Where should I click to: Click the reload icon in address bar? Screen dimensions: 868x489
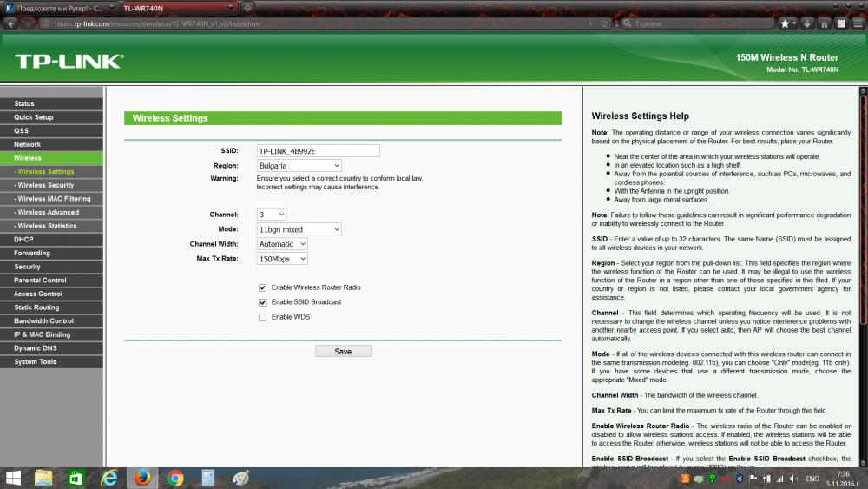604,23
